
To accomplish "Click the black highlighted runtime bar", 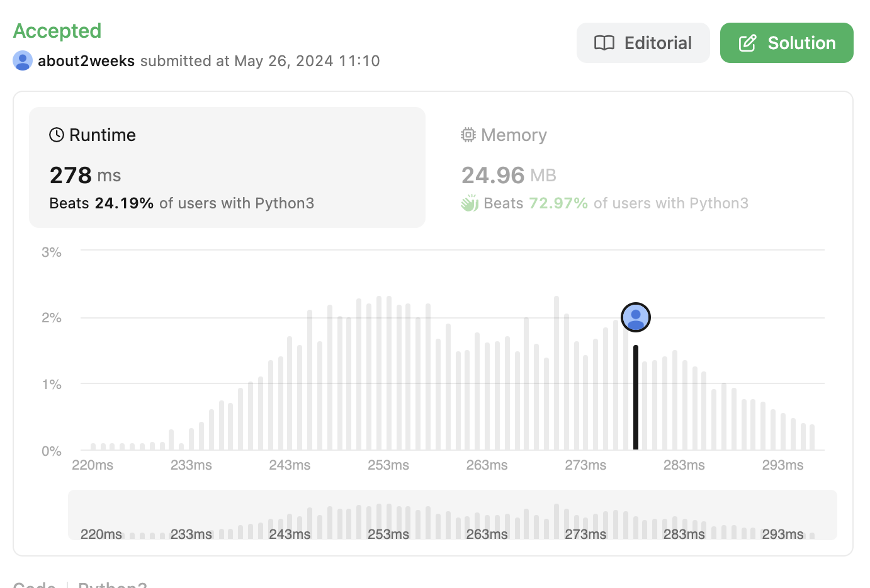I will pos(636,398).
